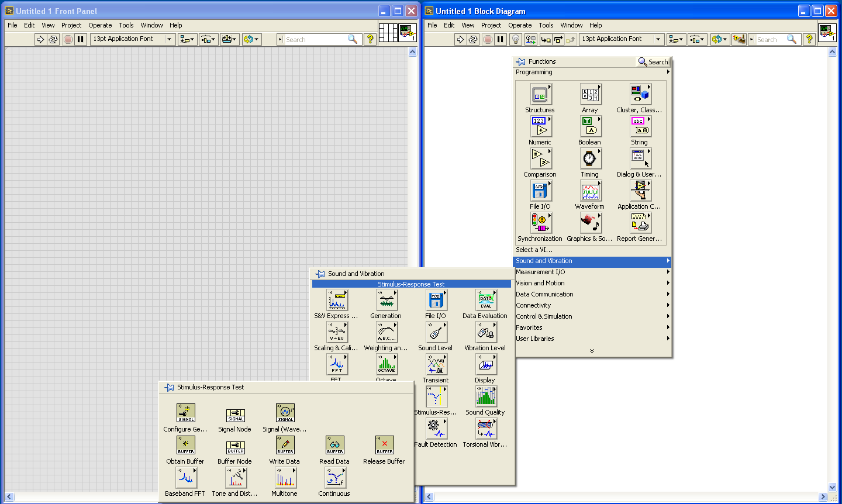Open Front Panel font dropdown
Viewport: 842px width, 504px height.
(x=170, y=39)
